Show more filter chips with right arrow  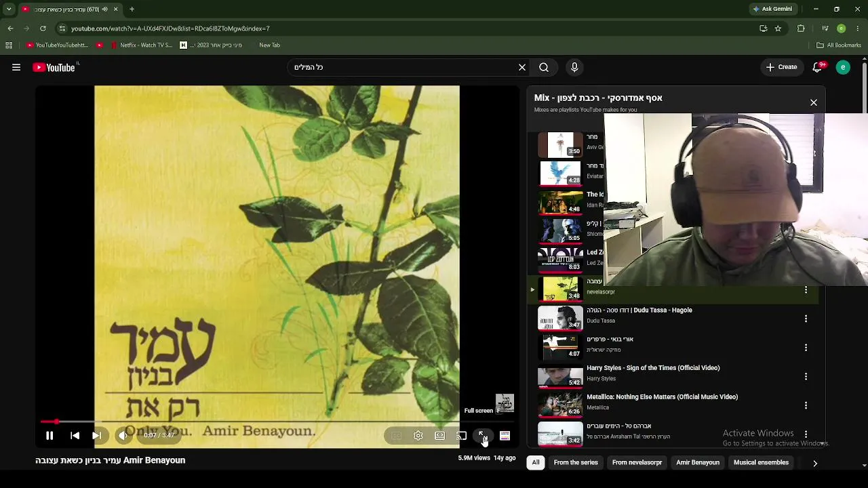click(x=815, y=463)
